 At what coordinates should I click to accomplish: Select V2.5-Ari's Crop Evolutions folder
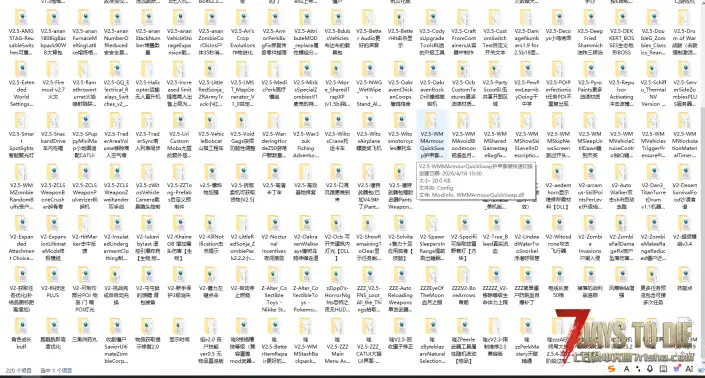[243, 32]
